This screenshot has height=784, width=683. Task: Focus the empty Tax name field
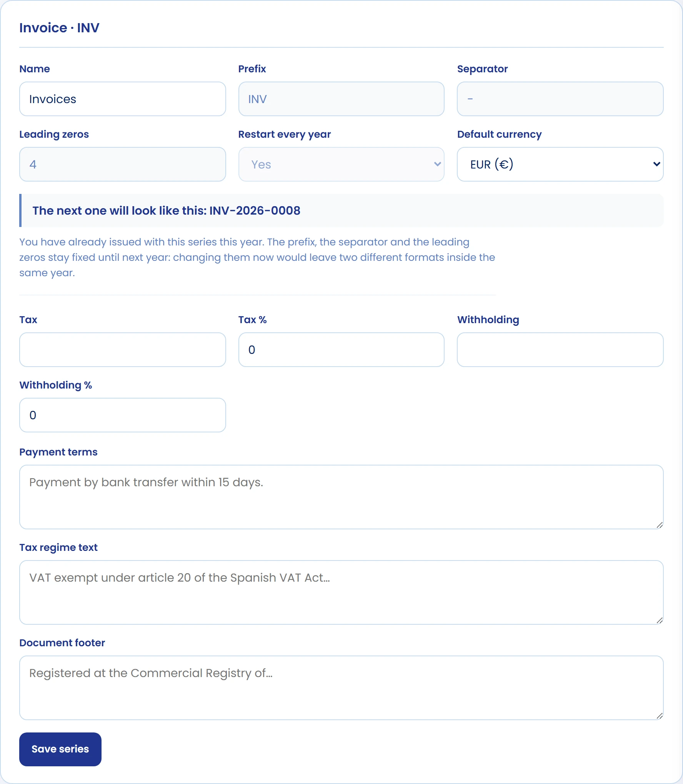122,350
